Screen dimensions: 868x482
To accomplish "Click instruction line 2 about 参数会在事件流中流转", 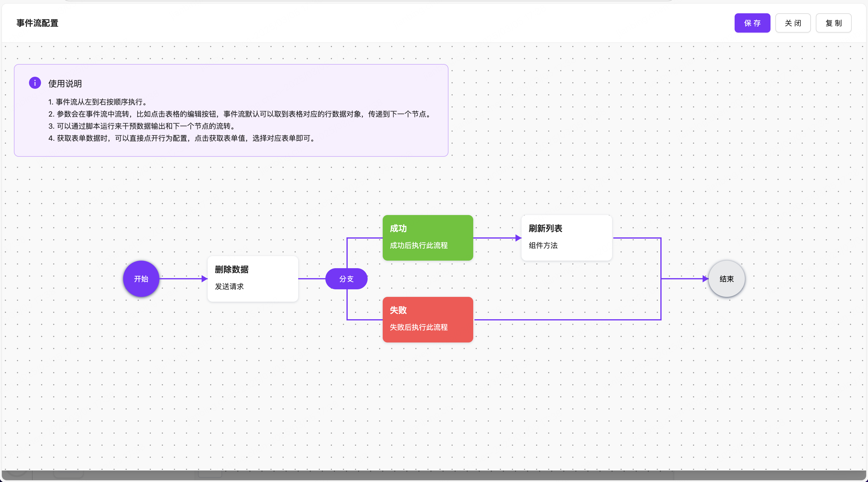I will pos(241,114).
